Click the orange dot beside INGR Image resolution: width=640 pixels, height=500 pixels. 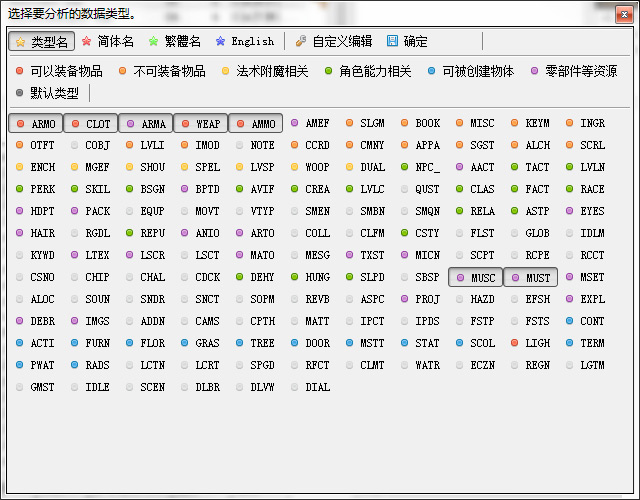tap(570, 123)
